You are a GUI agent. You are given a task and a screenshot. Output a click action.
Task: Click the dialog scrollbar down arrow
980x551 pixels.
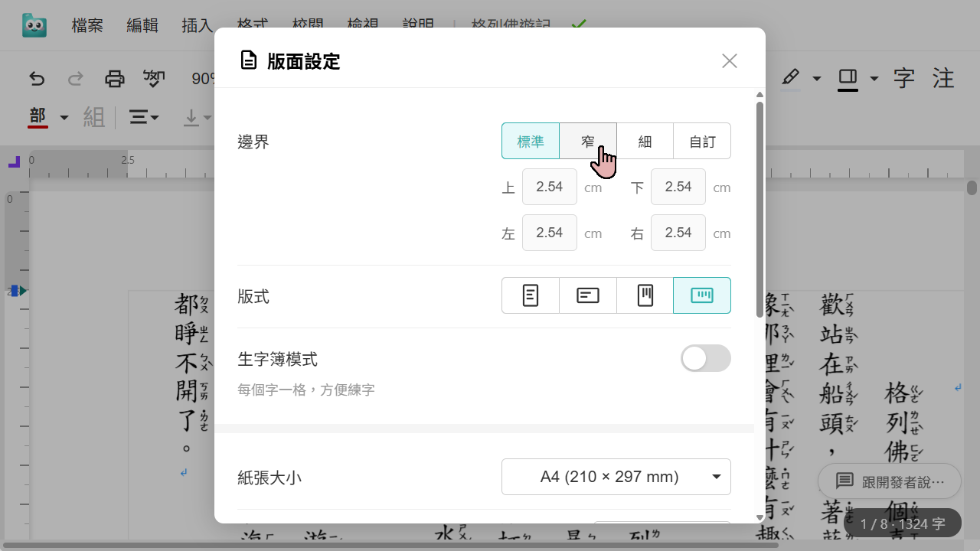759,517
